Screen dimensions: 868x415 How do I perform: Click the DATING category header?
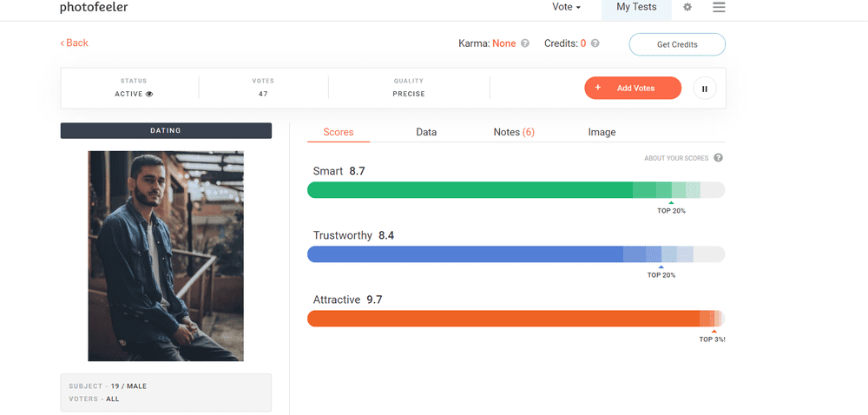pyautogui.click(x=166, y=130)
